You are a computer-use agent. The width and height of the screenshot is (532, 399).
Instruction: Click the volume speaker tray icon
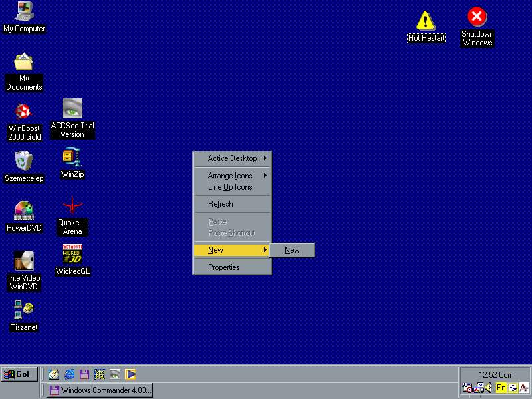[x=488, y=388]
